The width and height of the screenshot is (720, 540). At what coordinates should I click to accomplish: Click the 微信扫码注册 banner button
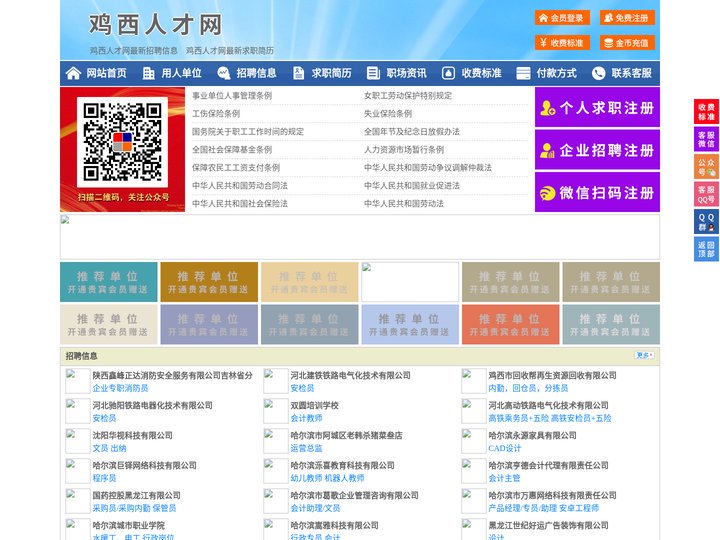click(597, 192)
